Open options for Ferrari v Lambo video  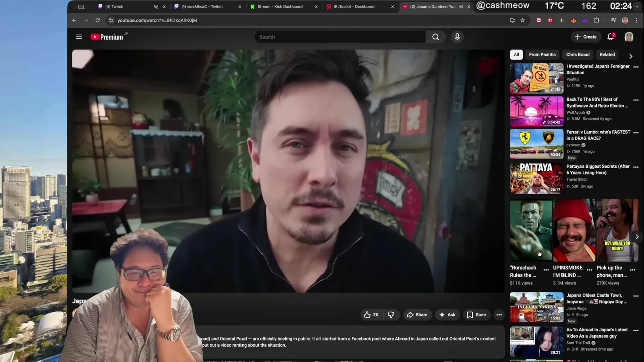point(636,133)
